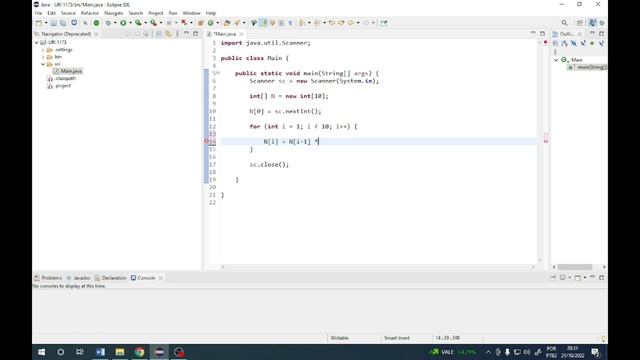The height and width of the screenshot is (360, 640).
Task: Collapse the Main class in the Outline
Action: tap(556, 60)
